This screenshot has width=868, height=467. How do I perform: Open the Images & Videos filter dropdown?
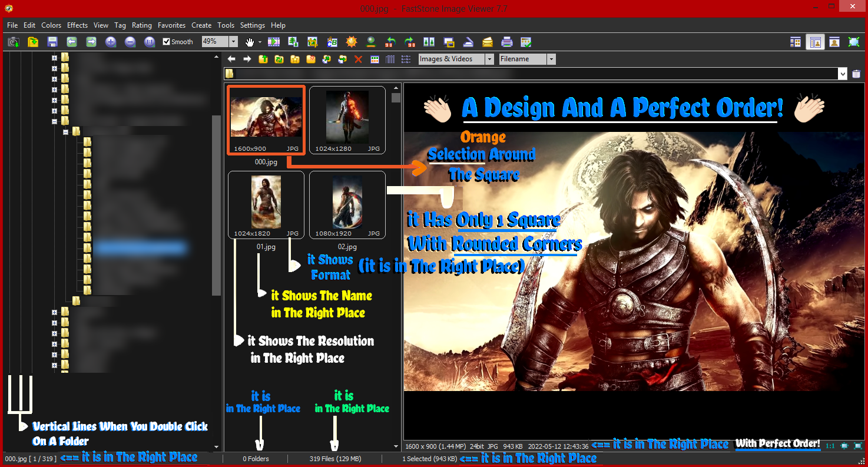[x=489, y=59]
